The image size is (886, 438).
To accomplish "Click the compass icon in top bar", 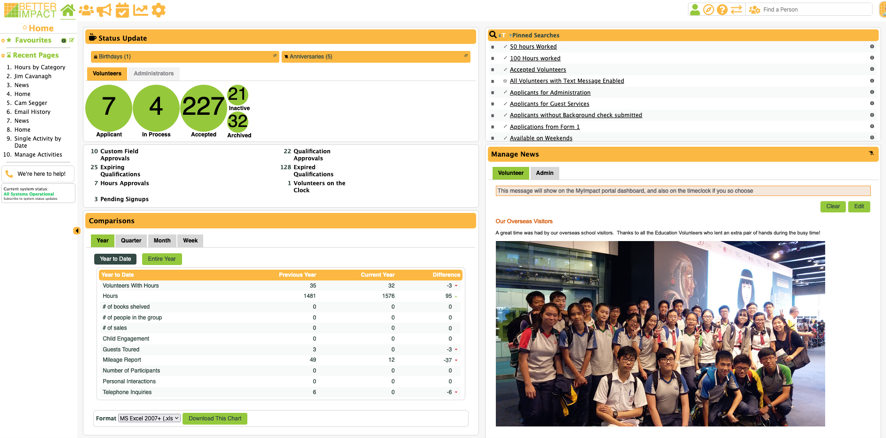I will click(708, 10).
